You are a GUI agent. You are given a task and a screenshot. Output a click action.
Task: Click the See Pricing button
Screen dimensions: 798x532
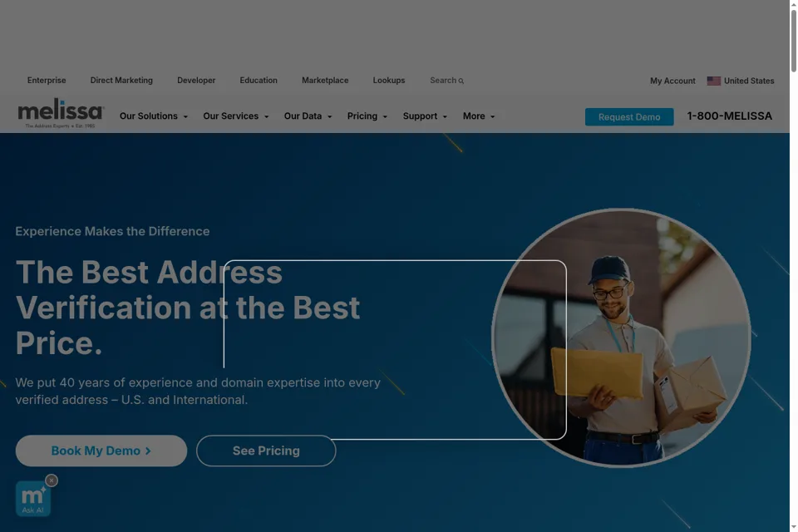coord(266,451)
